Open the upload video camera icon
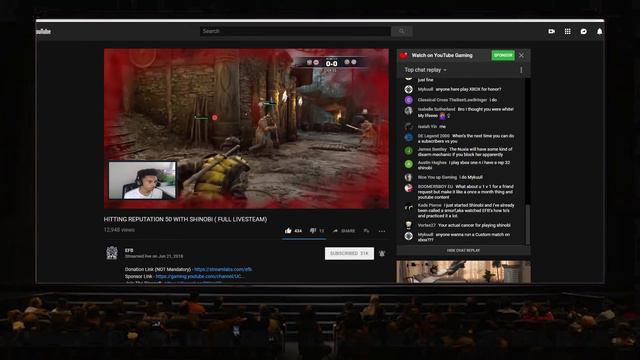Viewport: 640px width, 360px height. [x=551, y=31]
